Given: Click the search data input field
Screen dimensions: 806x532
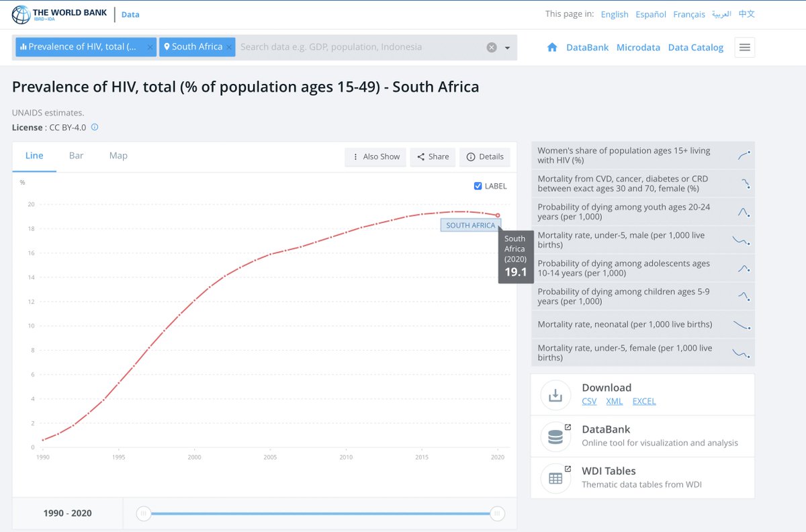Looking at the screenshot, I should pos(359,47).
